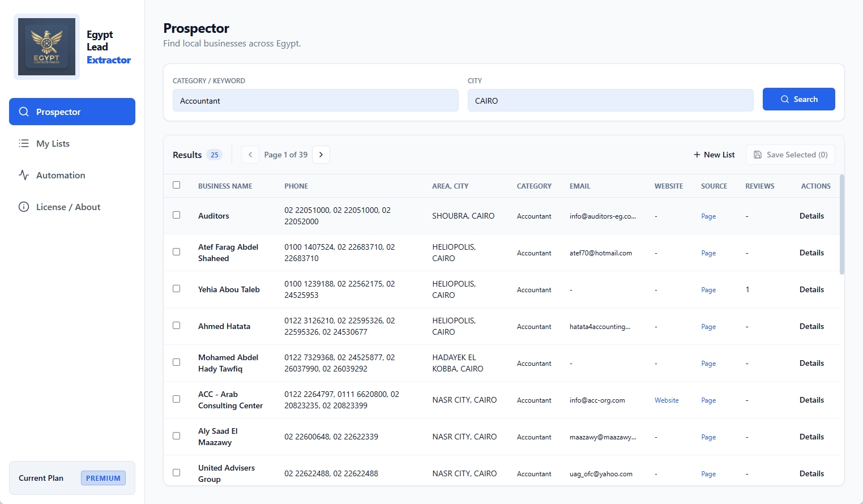The width and height of the screenshot is (863, 504).
Task: Go to next page using right chevron
Action: click(321, 154)
